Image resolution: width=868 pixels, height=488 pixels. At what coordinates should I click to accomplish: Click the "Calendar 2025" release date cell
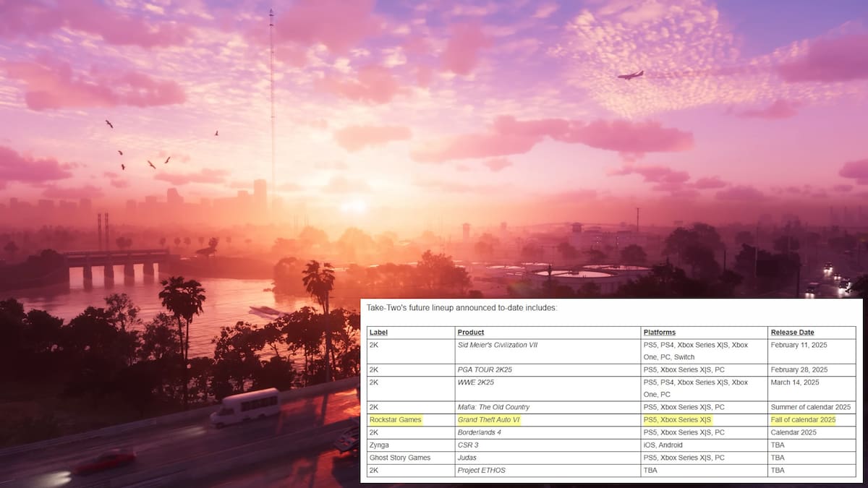click(x=793, y=432)
